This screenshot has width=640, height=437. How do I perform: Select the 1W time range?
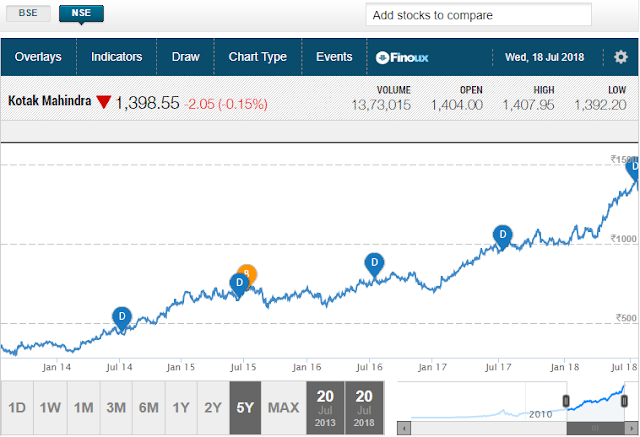point(50,408)
